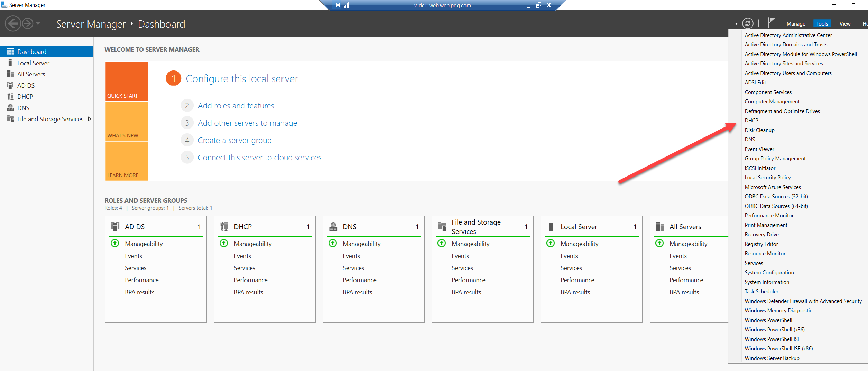Click the connection signal strength icon
This screenshot has height=371, width=868.
[x=347, y=5]
